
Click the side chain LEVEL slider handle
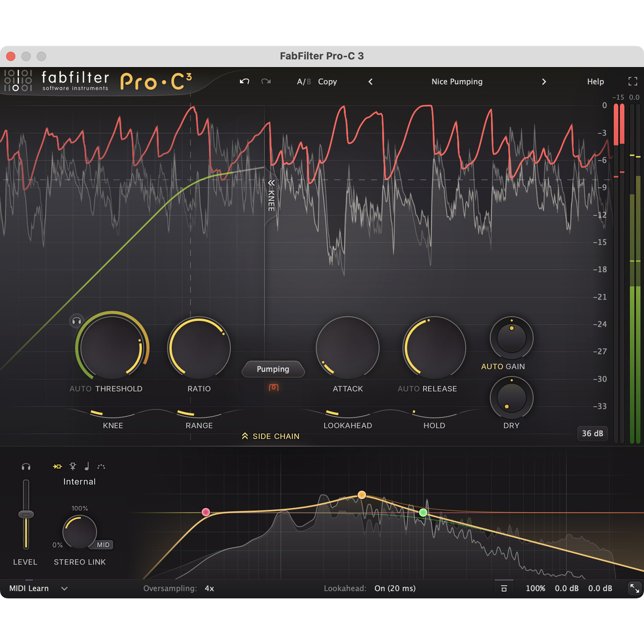pyautogui.click(x=26, y=514)
